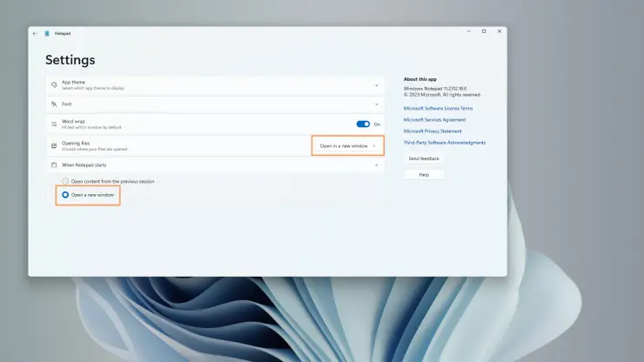Minimize the Notepad window
Image resolution: width=644 pixels, height=362 pixels.
tap(468, 31)
